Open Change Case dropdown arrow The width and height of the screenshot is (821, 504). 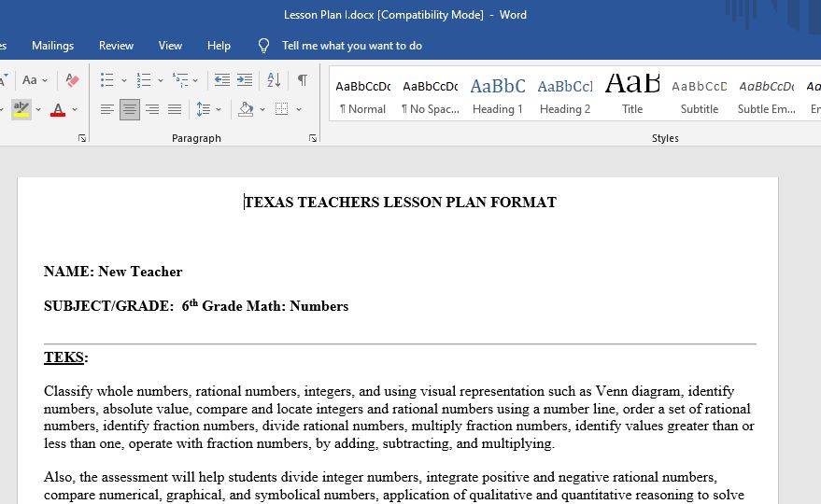(x=45, y=80)
